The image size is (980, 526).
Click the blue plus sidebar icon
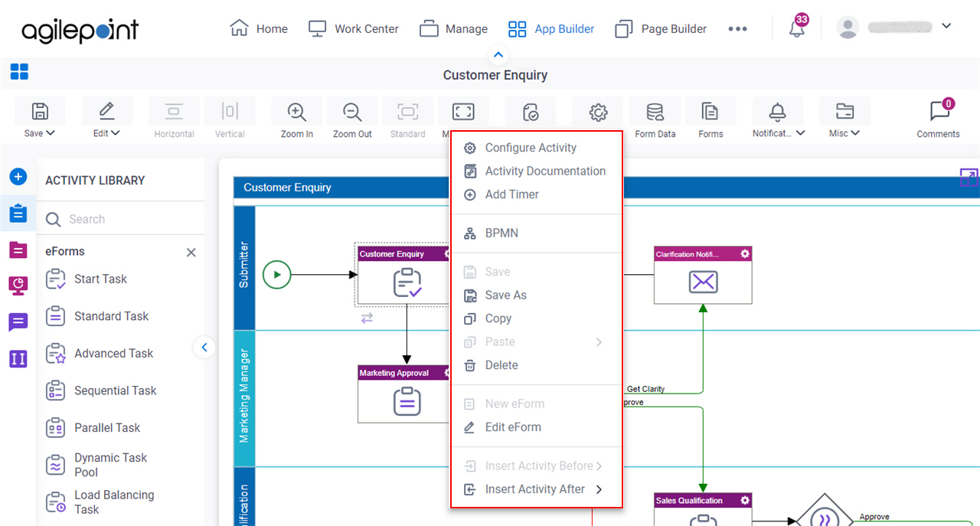(18, 177)
